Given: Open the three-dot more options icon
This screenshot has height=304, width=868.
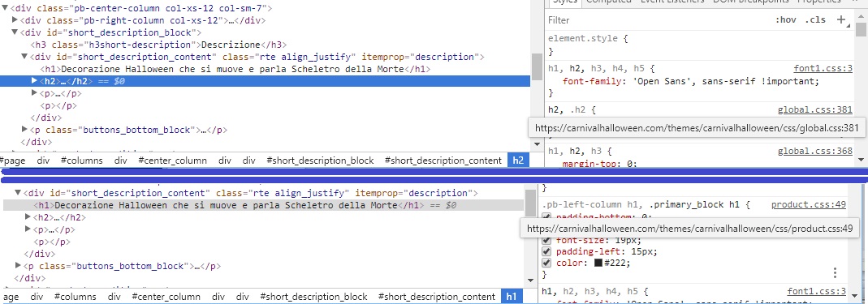Looking at the screenshot, I should click(836, 272).
